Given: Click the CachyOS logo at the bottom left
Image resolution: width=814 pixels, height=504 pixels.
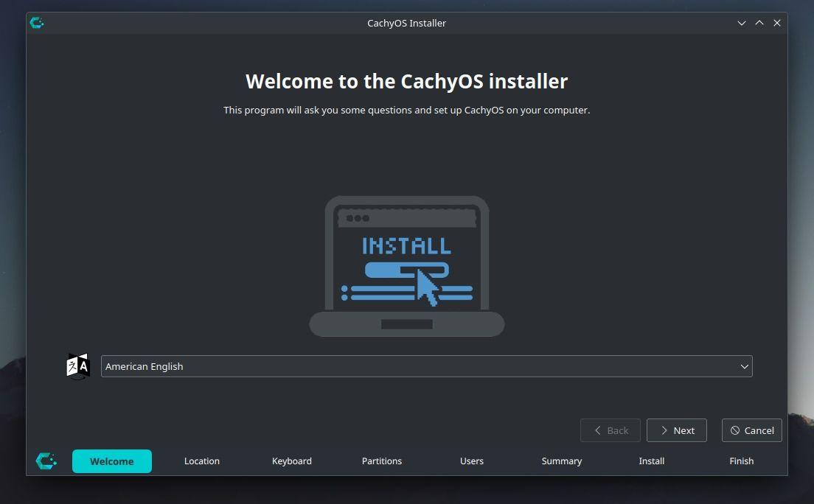Looking at the screenshot, I should (x=46, y=461).
